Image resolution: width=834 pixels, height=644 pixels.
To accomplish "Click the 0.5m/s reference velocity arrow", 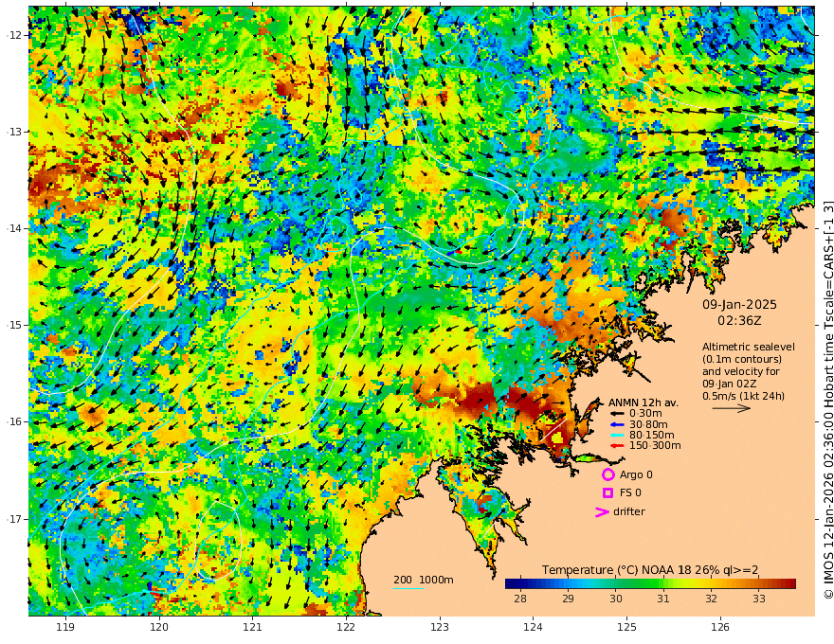I will tap(732, 408).
